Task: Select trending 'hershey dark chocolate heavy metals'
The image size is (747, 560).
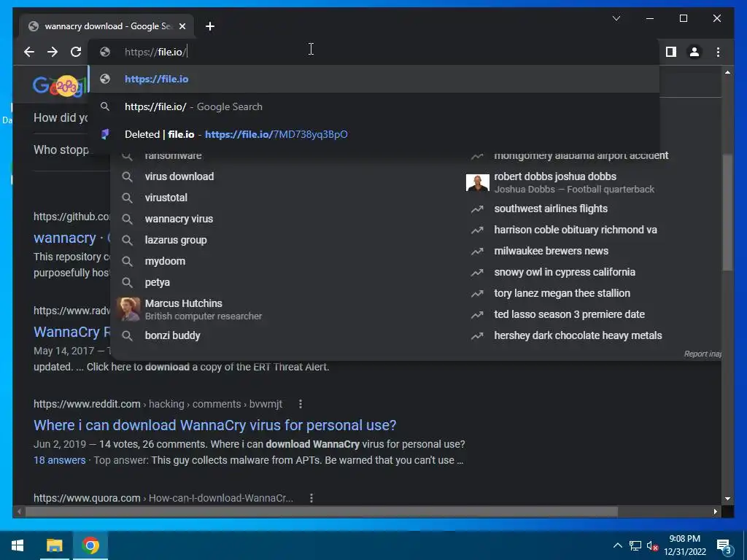Action: click(578, 335)
